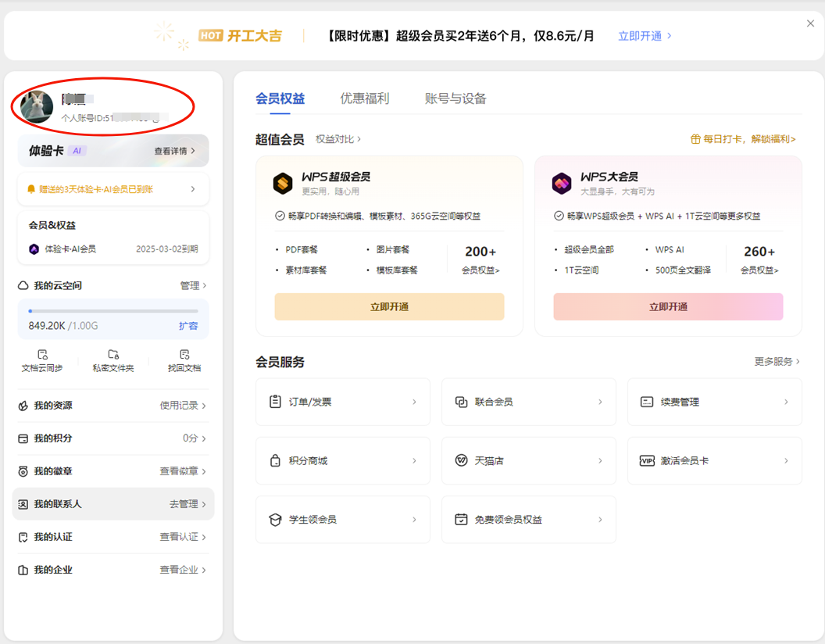This screenshot has height=644, width=825.
Task: Click the 会员&权益 heading
Action: tap(52, 225)
